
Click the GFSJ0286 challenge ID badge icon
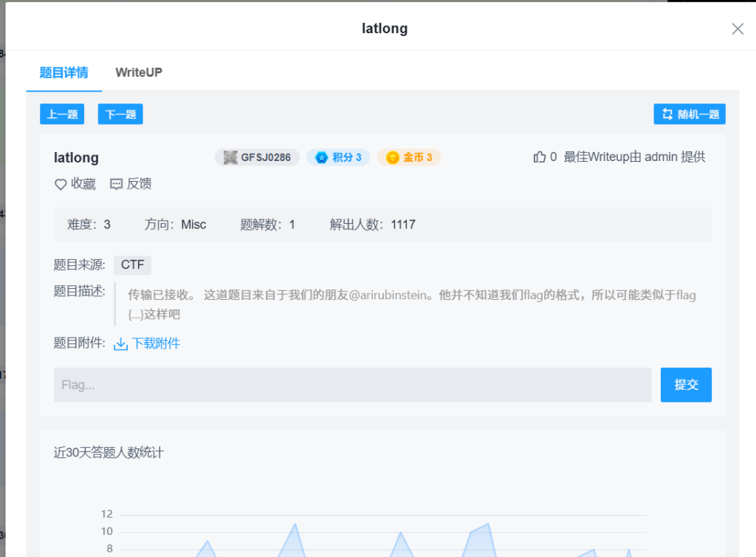coord(230,157)
